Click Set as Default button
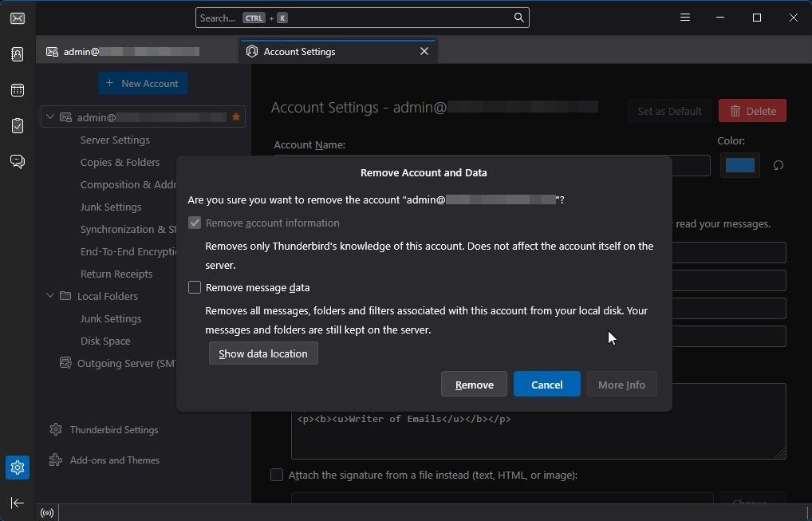The width and height of the screenshot is (812, 521). click(x=669, y=111)
